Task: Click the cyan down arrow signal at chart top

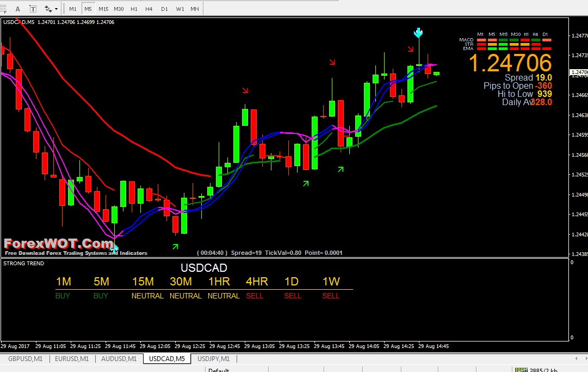Action: tap(418, 33)
